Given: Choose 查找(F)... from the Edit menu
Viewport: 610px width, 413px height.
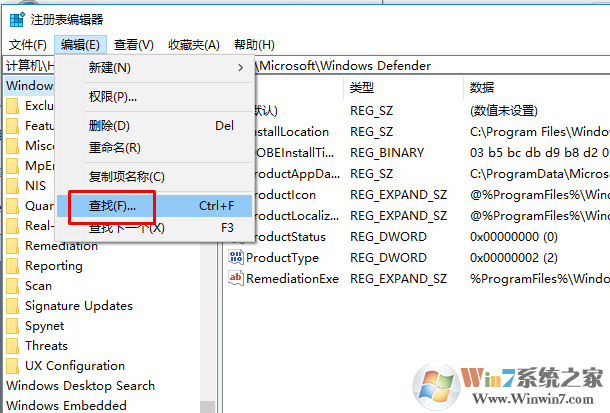Looking at the screenshot, I should 112,206.
